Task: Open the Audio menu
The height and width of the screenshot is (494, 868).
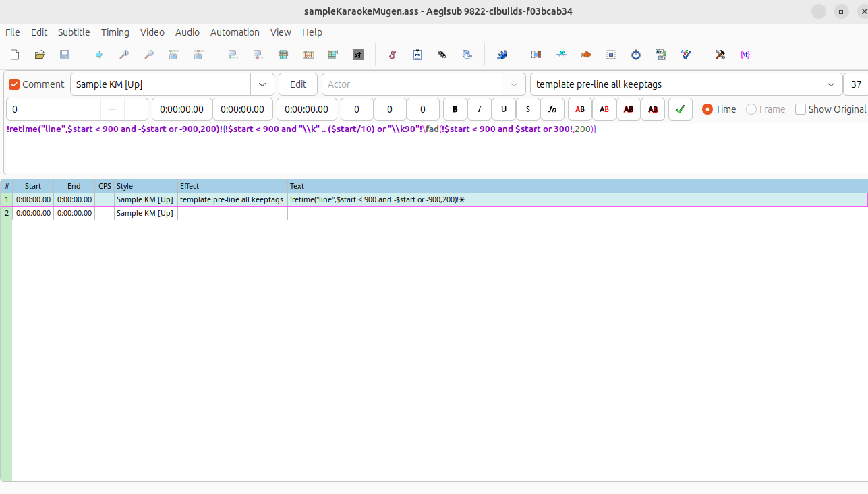Action: point(187,32)
